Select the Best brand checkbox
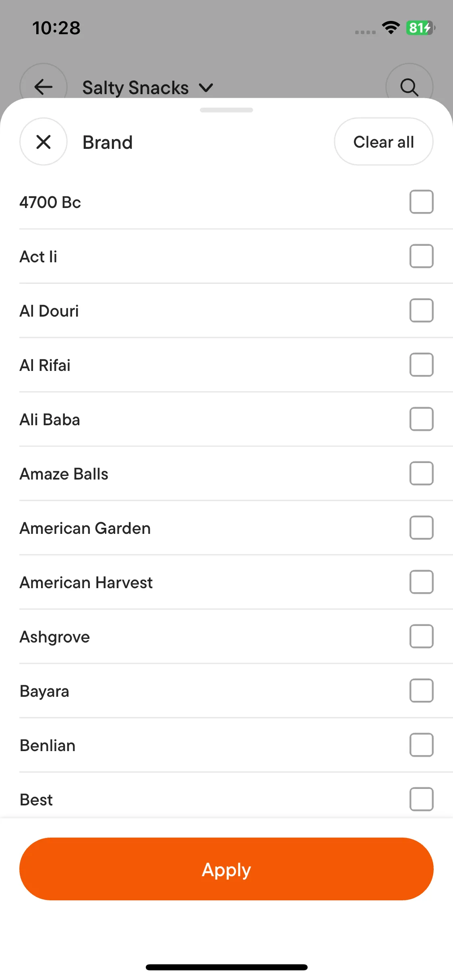This screenshot has height=980, width=453. coord(421,799)
